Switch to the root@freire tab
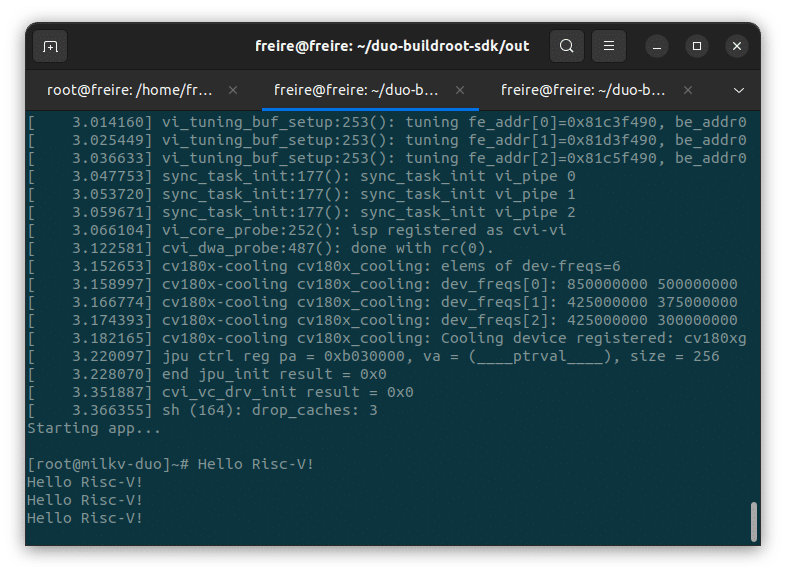The image size is (786, 574). tap(130, 90)
